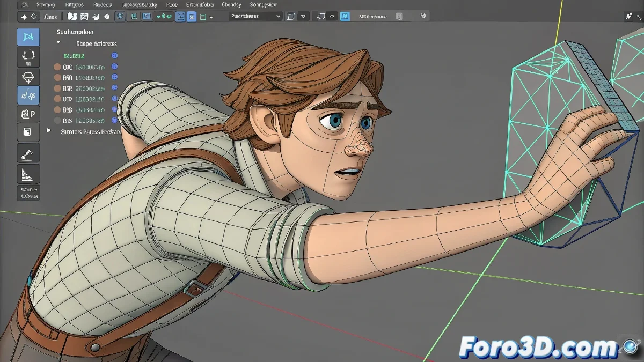Click the diamond arrow icon in header toolbar
Image resolution: width=644 pixels, height=362 pixels.
click(24, 17)
